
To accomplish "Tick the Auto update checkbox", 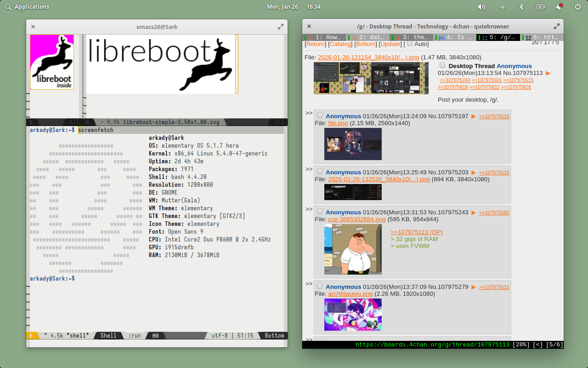I will [410, 43].
